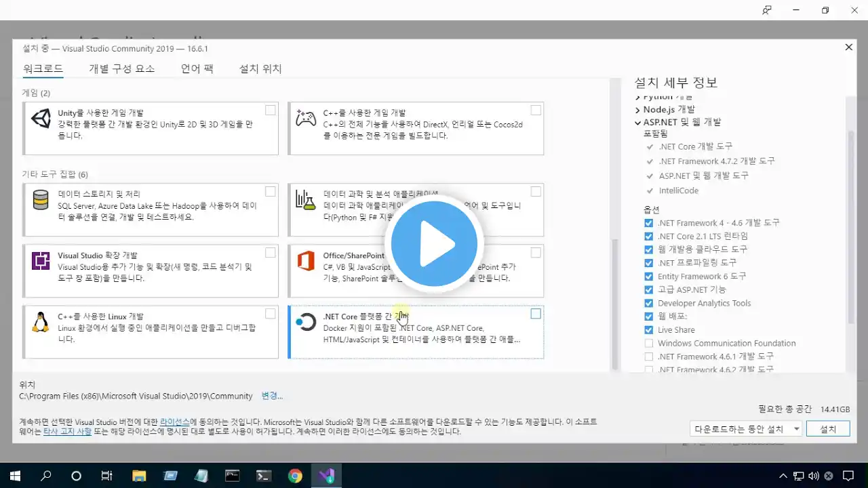Image resolution: width=868 pixels, height=488 pixels.
Task: Switch to the 개별 구성 요소 tab
Action: tap(122, 68)
